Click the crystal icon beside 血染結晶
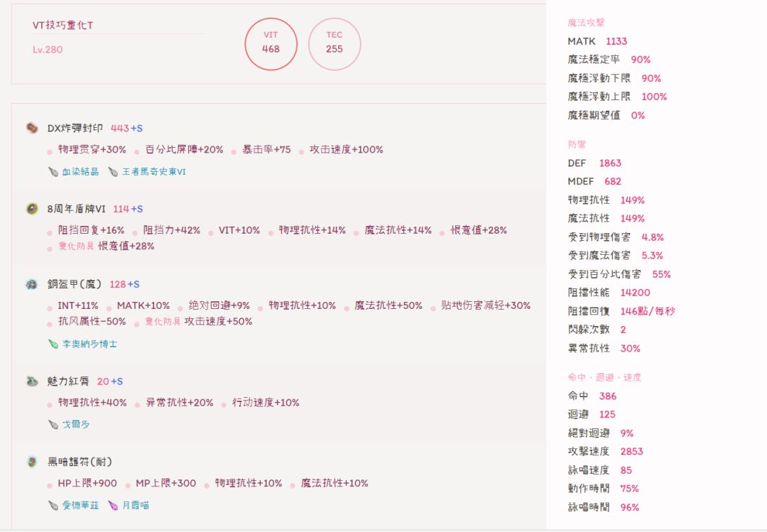The width and height of the screenshot is (767, 532). (53, 172)
